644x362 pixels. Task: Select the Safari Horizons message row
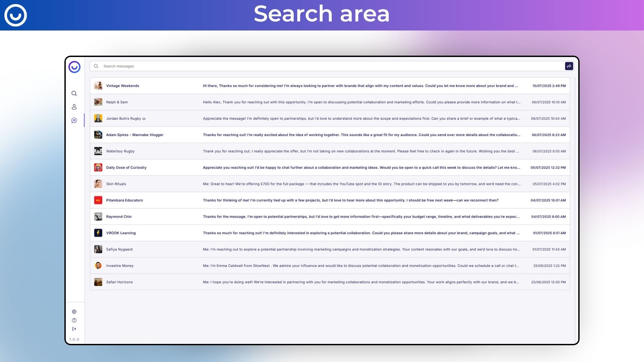tap(120, 282)
